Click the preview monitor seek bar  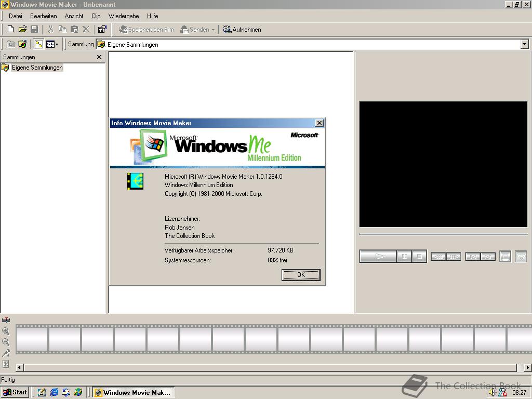pyautogui.click(x=443, y=234)
